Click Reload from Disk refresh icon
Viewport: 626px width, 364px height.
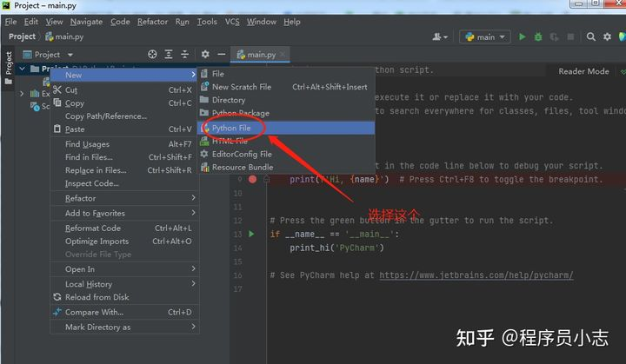[57, 297]
